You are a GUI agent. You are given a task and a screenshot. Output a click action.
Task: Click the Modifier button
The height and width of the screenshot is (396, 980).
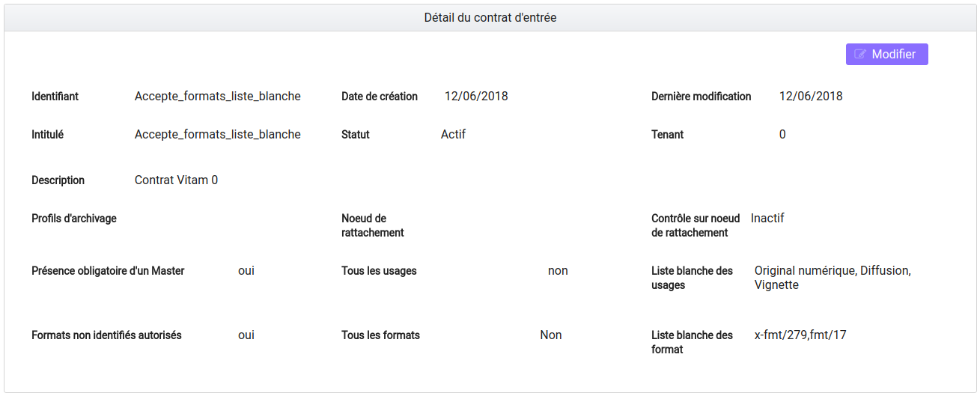coord(886,55)
